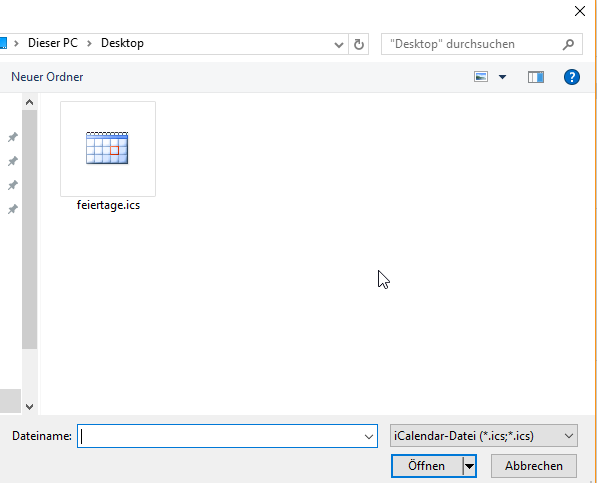Expand the chevron after Dieser PC
597x483 pixels.
[89, 44]
